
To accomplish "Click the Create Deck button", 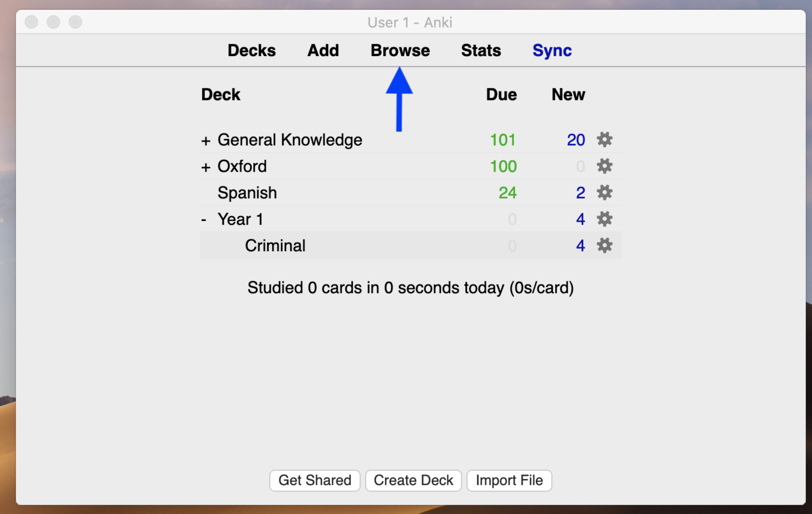I will [x=413, y=480].
